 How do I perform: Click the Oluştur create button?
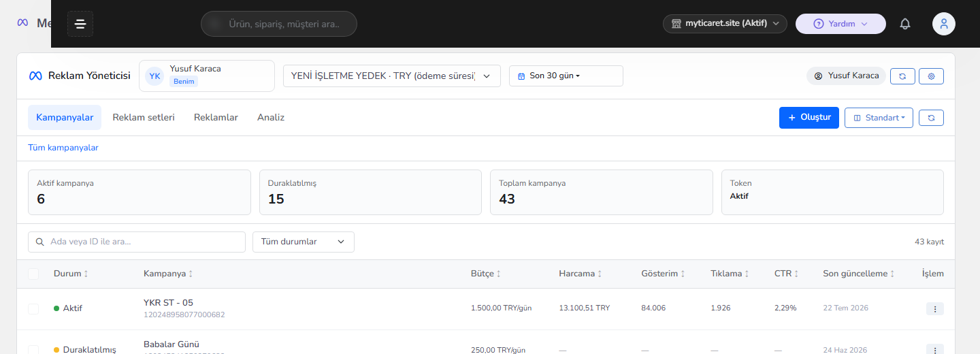coord(809,117)
